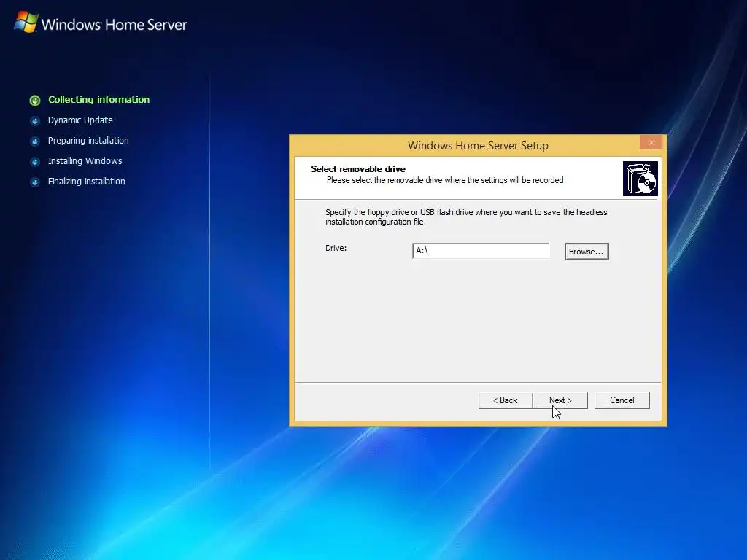The image size is (747, 560).
Task: Click the Next button
Action: click(560, 400)
